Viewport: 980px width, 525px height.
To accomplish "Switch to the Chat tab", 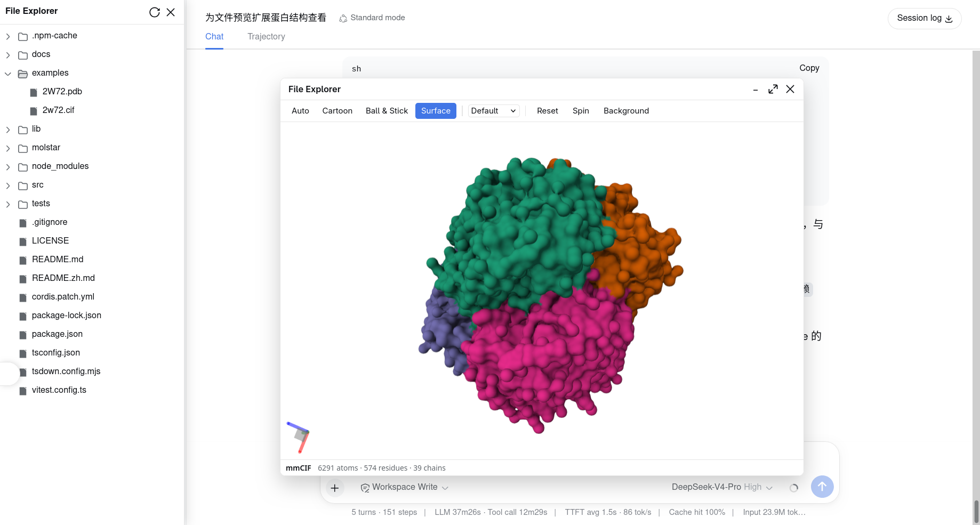I will [214, 37].
